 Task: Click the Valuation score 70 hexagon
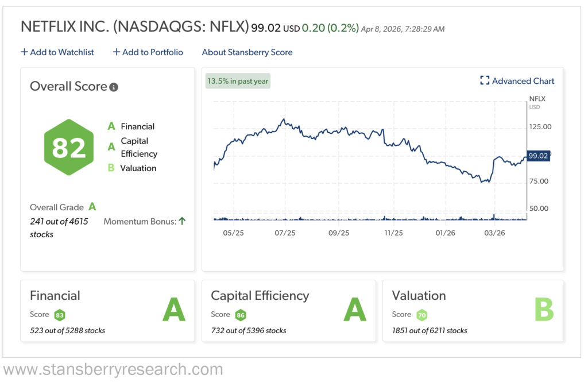(422, 315)
